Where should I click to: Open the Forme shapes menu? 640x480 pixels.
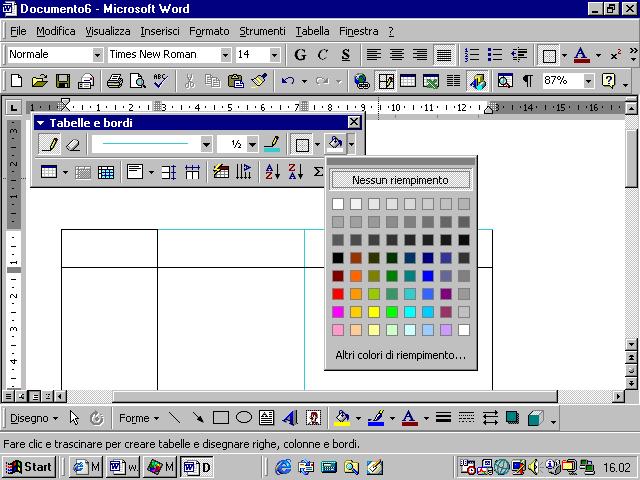pos(139,418)
